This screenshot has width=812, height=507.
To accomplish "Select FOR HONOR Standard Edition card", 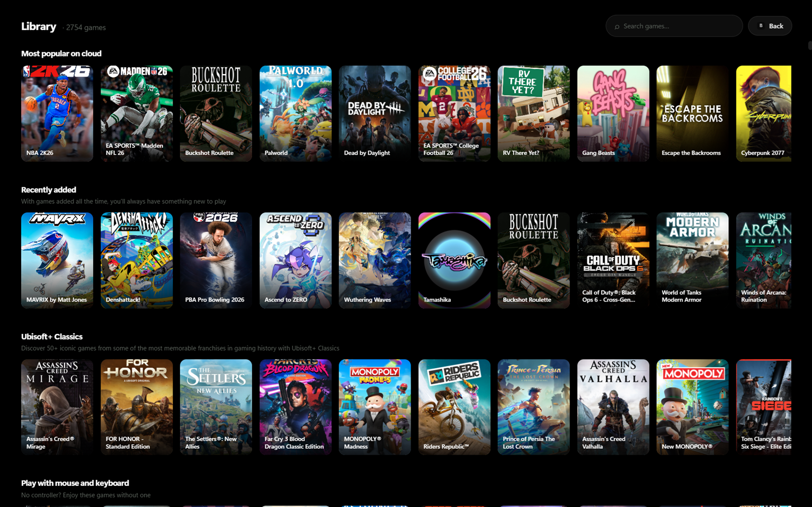I will pos(137,407).
